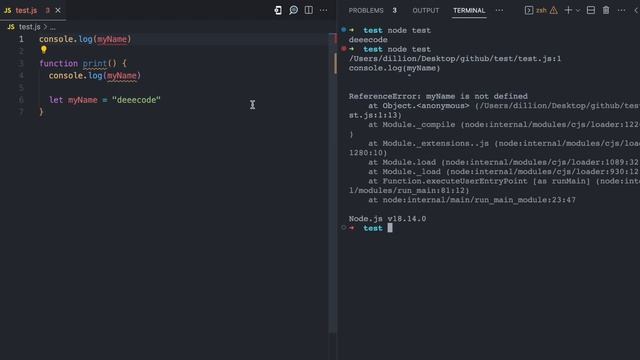The height and width of the screenshot is (360, 640).
Task: Select the test.js editor tab
Action: tap(33, 10)
